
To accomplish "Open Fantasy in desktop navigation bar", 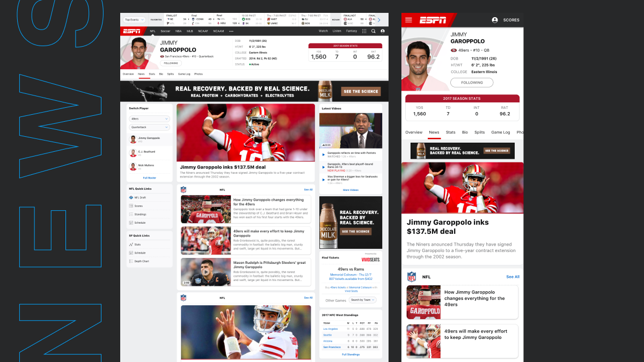I will click(x=352, y=31).
